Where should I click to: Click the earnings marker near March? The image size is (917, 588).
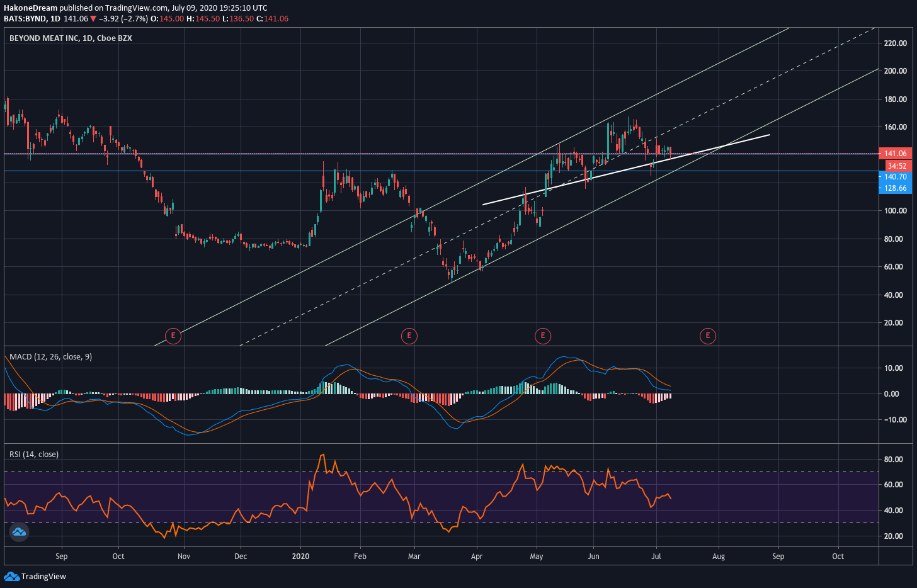(x=409, y=336)
